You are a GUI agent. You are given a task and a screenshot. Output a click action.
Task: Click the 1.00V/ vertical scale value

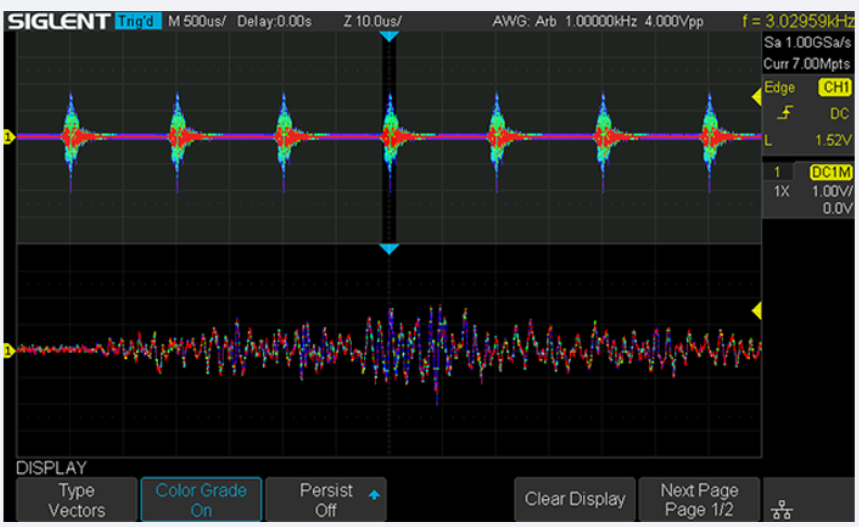pyautogui.click(x=832, y=191)
